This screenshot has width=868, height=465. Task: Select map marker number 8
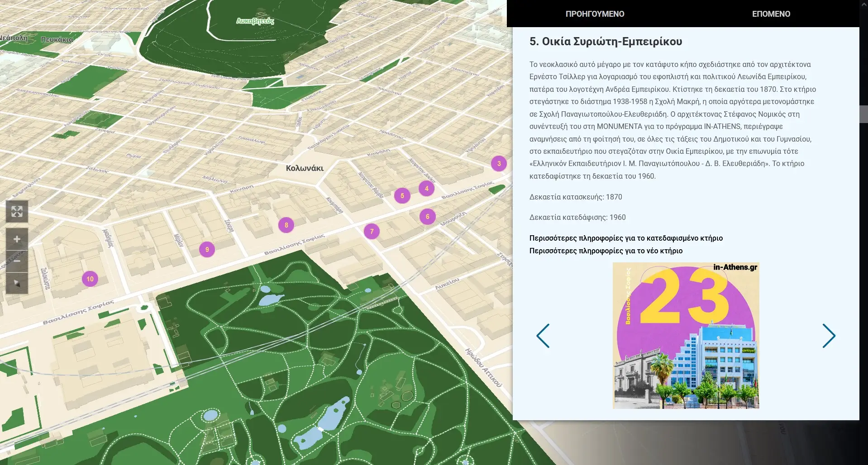(286, 225)
